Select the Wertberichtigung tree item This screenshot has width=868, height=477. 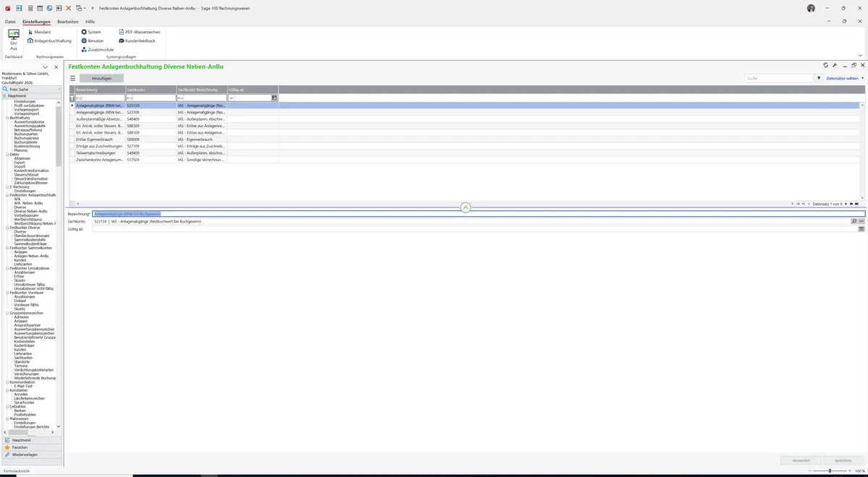(27, 219)
